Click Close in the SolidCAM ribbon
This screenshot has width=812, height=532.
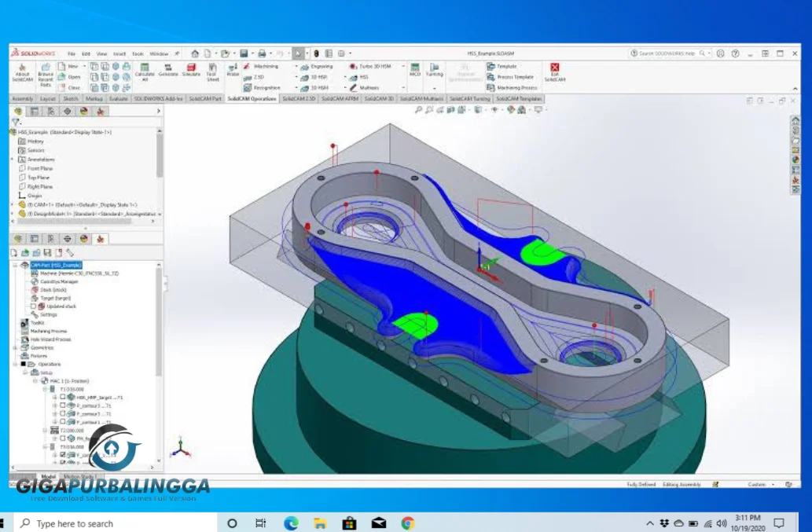[70, 88]
